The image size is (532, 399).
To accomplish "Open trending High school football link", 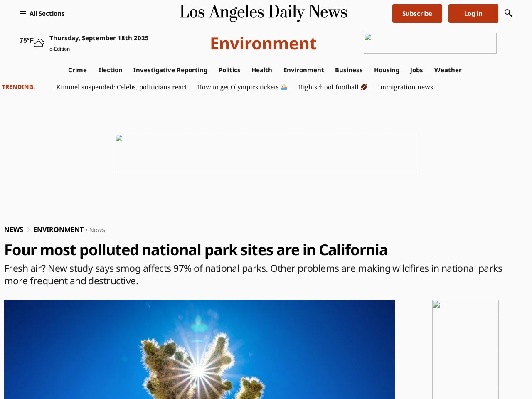I will pyautogui.click(x=332, y=87).
